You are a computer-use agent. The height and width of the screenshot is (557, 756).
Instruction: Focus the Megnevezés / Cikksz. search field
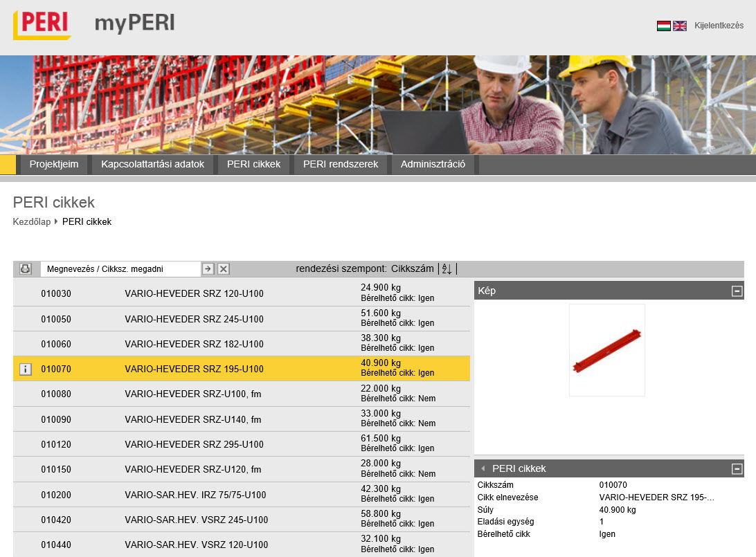coord(120,269)
